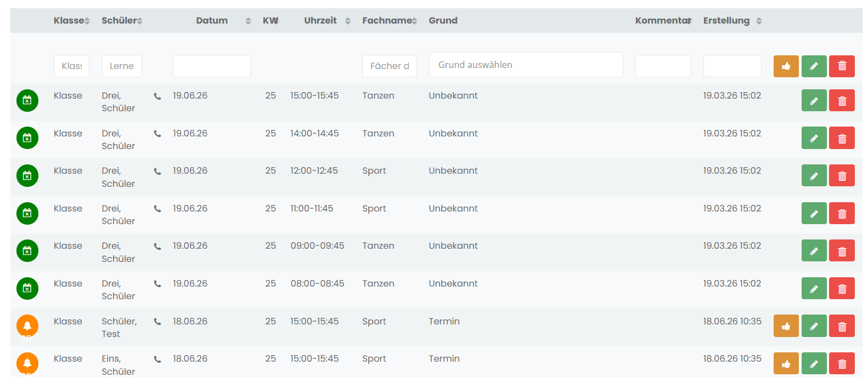Click the Datum filter input field
868x377 pixels.
point(212,66)
